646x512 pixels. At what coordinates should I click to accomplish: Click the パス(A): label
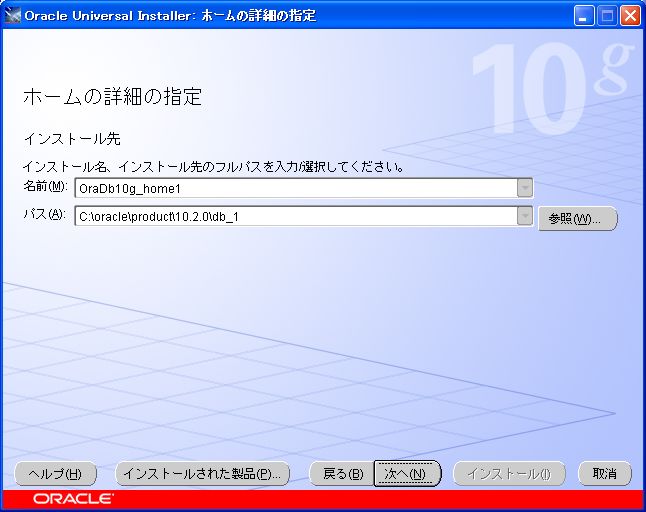[44, 214]
